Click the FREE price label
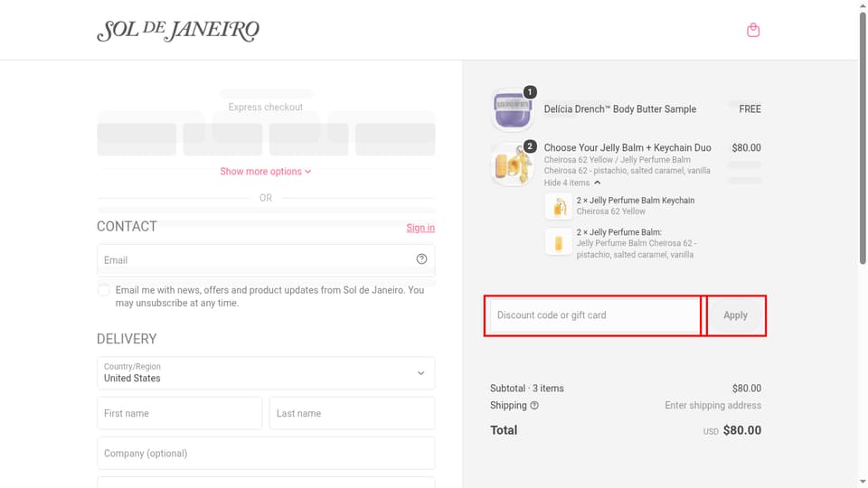Viewport: 868px width, 488px height. tap(750, 109)
